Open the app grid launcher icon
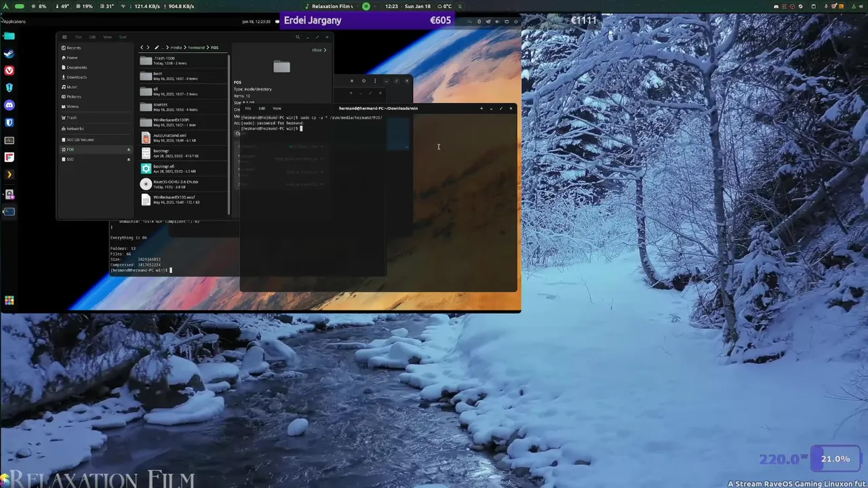 tap(9, 300)
